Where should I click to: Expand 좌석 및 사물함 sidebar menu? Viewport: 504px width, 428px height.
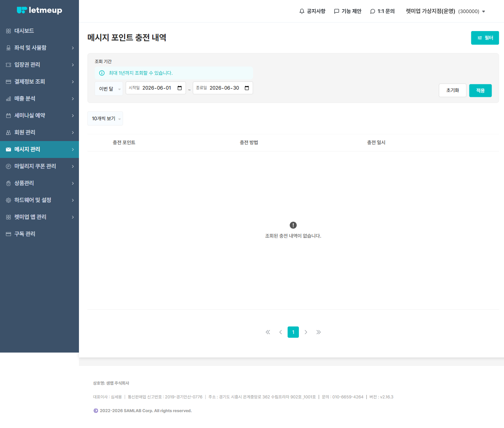tap(39, 48)
